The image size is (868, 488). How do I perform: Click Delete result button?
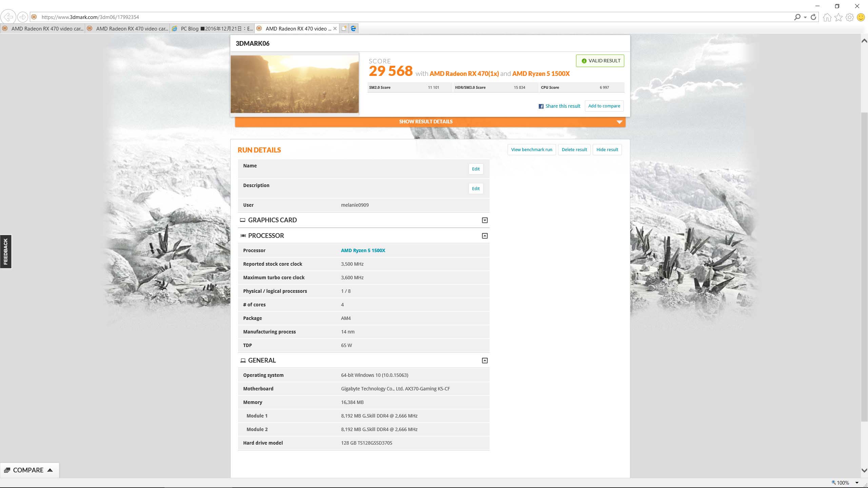574,149
